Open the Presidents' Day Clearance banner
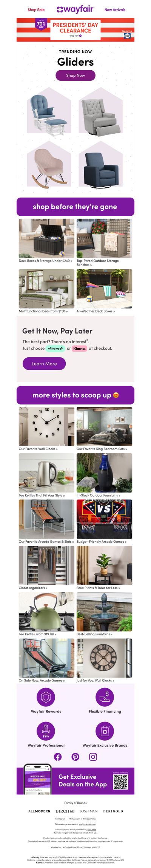Viewport: 151px width, 868px height. point(75,30)
